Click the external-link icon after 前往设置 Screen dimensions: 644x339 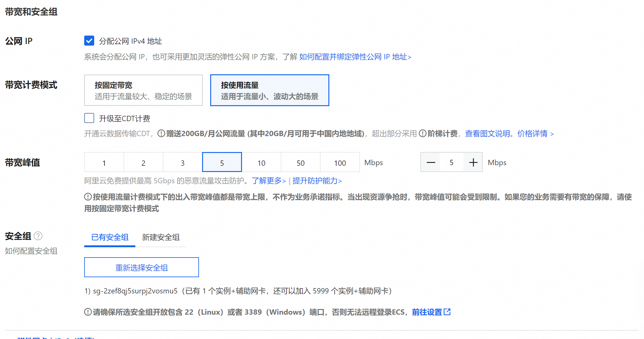click(447, 312)
